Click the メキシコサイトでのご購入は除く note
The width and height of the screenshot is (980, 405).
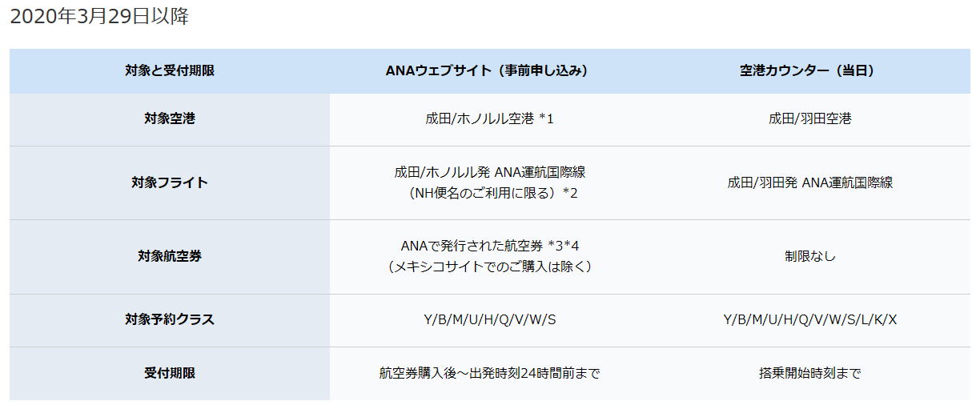point(489,267)
